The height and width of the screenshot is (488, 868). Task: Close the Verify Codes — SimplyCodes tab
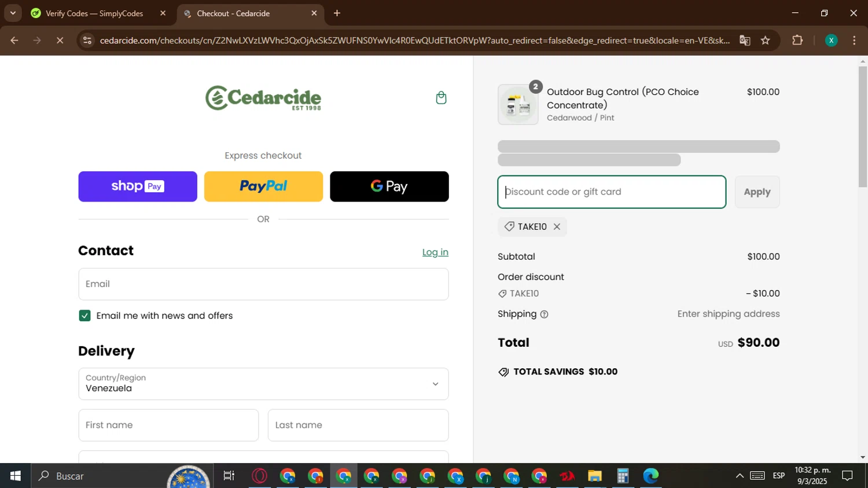pos(163,13)
